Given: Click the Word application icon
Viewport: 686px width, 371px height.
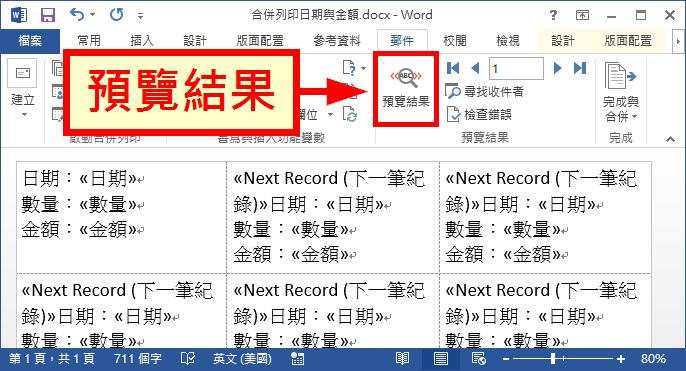Looking at the screenshot, I should (x=19, y=15).
